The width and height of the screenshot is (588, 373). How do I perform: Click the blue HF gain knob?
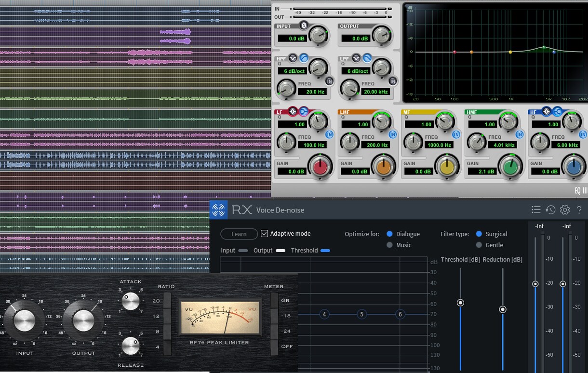click(573, 167)
